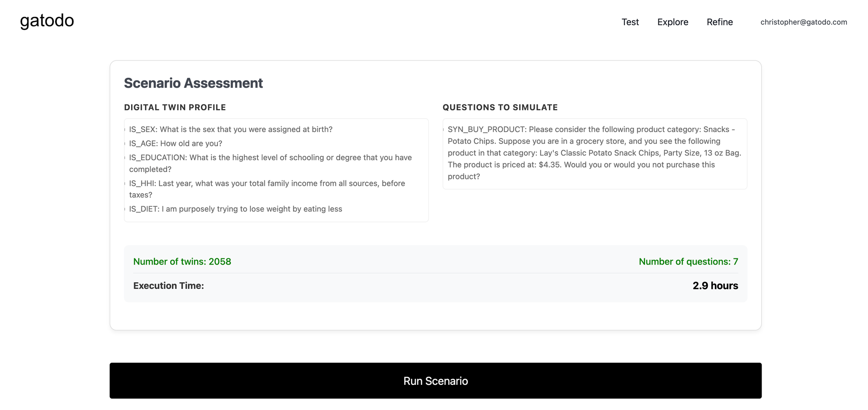Click the Questions to Simulate heading
Viewport: 868px width, 410px height.
click(x=500, y=107)
